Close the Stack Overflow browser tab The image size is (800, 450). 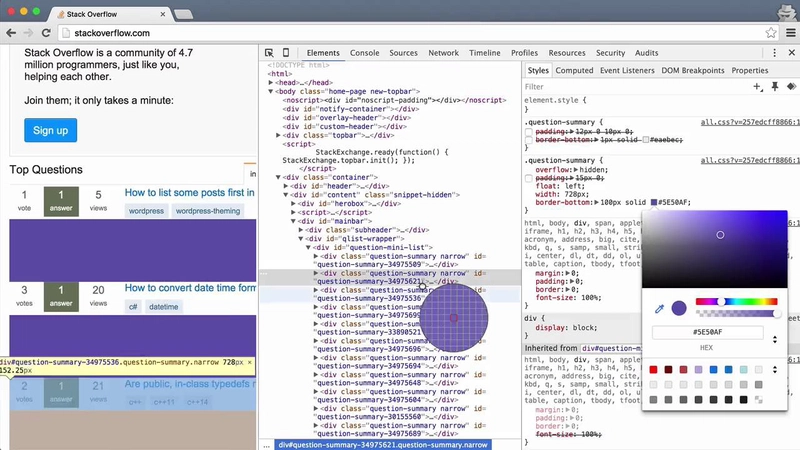pyautogui.click(x=163, y=14)
